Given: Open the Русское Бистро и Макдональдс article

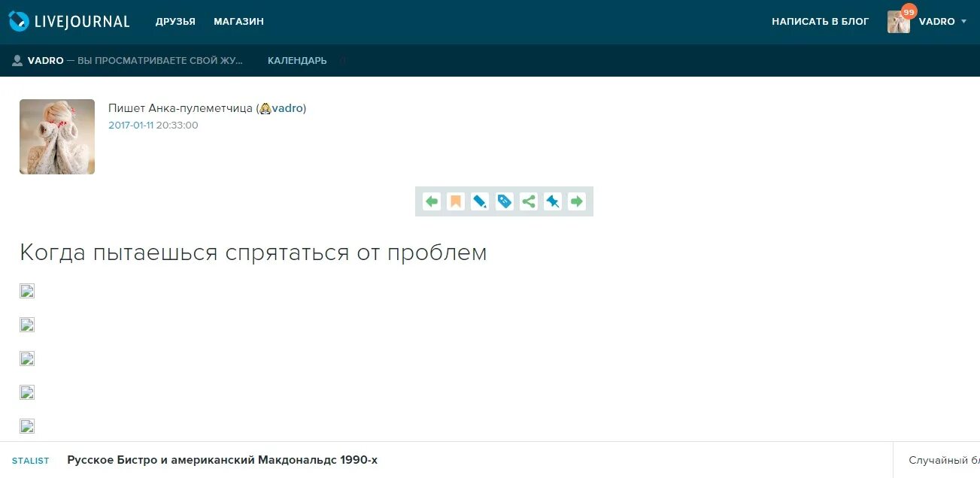Looking at the screenshot, I should coord(223,459).
